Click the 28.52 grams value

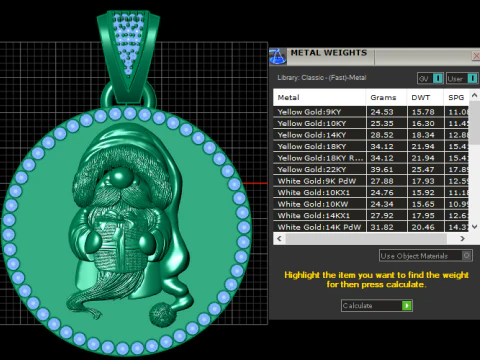click(382, 135)
